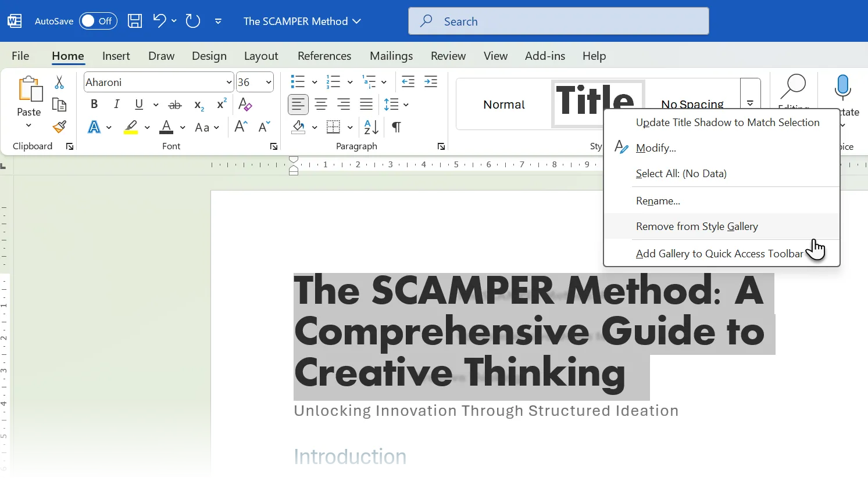The image size is (868, 478).
Task: Click the Save icon in title bar
Action: [x=135, y=21]
